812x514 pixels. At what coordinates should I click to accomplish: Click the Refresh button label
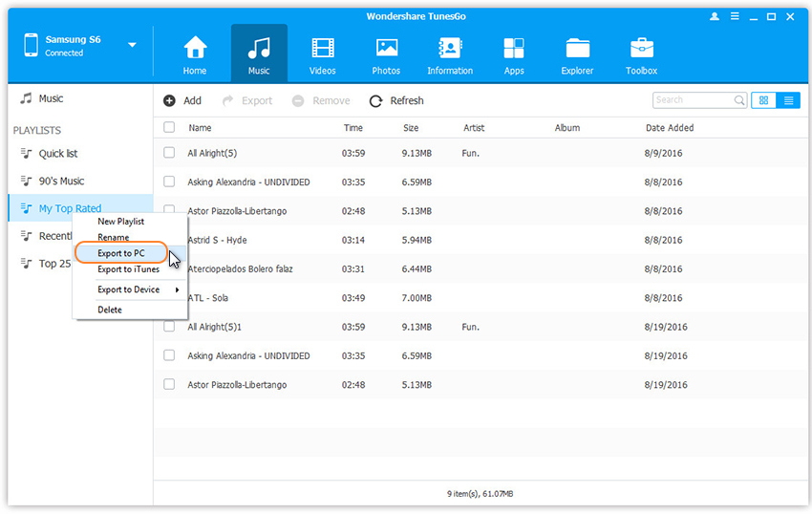pos(407,100)
